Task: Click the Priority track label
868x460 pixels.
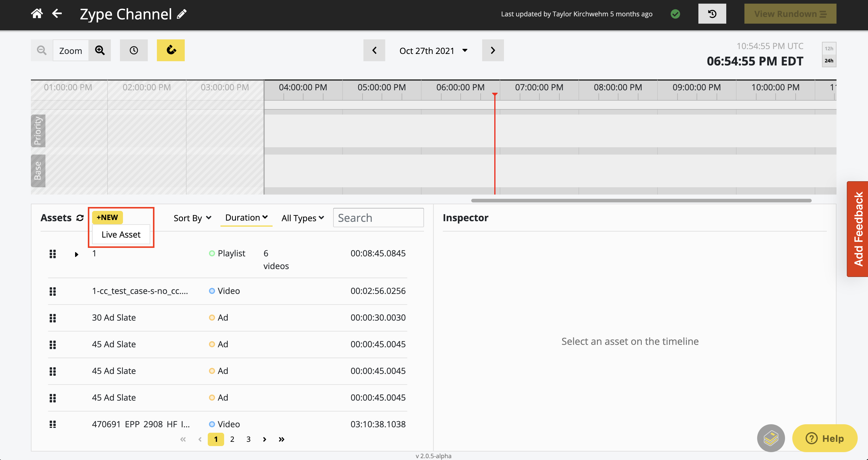Action: click(x=38, y=131)
